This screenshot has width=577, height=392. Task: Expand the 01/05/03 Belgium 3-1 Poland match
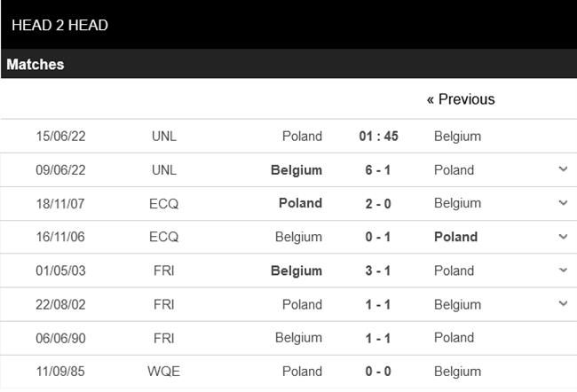tap(563, 270)
